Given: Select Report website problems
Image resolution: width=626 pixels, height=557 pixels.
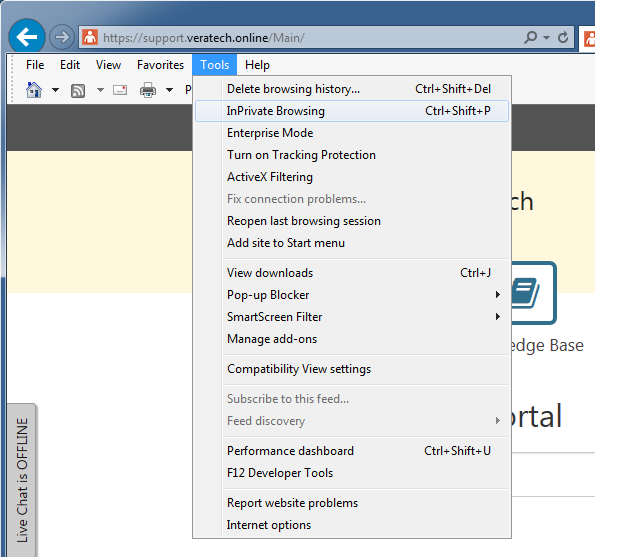Looking at the screenshot, I should [352, 503].
